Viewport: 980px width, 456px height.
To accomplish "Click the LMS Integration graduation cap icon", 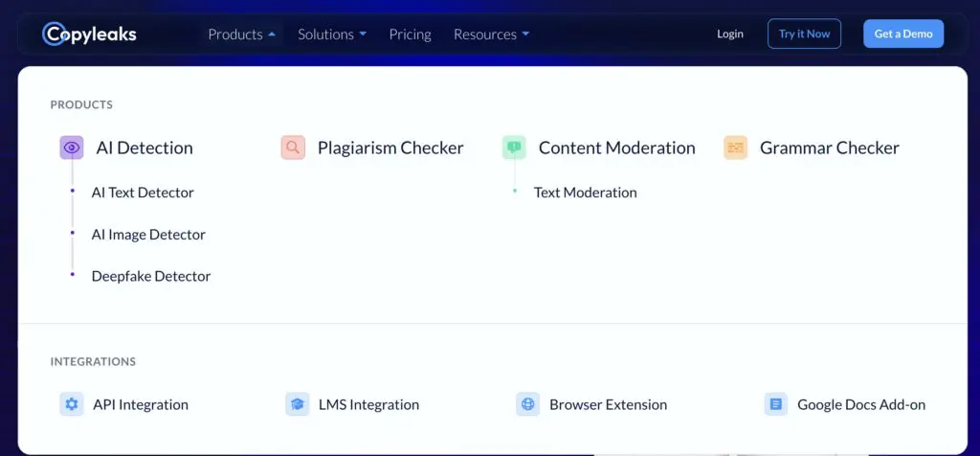I will (298, 404).
